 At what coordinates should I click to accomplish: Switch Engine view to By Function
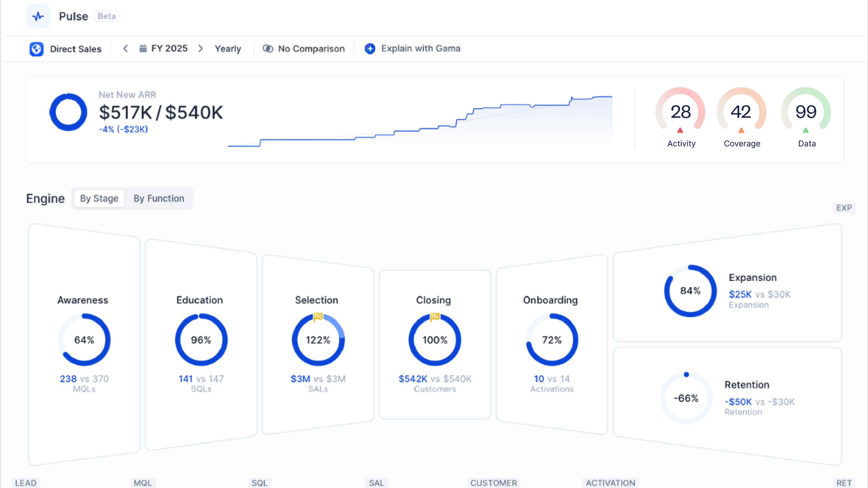pyautogui.click(x=159, y=198)
